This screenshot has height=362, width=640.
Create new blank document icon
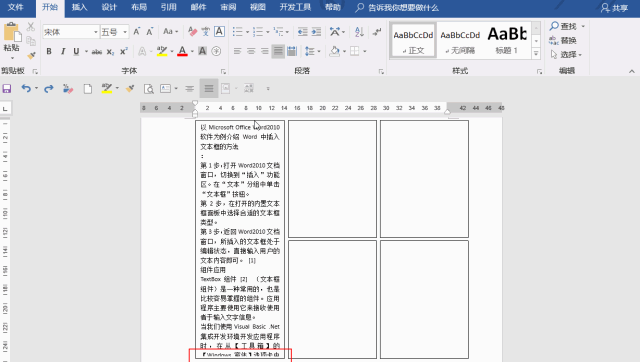click(88, 89)
